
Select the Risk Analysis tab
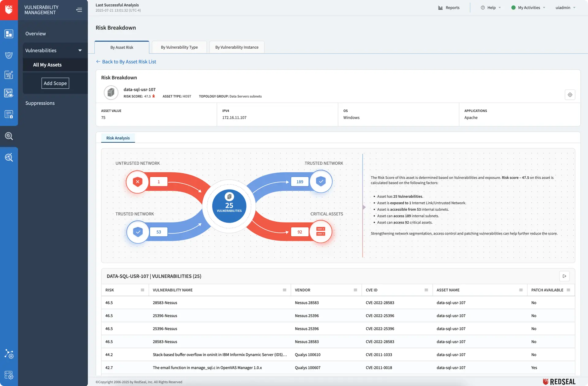point(118,138)
